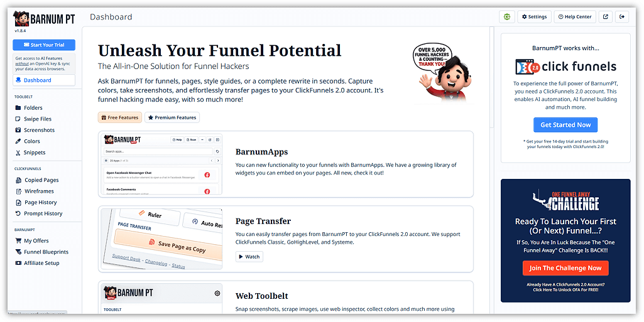This screenshot has height=322, width=644.
Task: Open Swipe Files section
Action: pyautogui.click(x=38, y=119)
